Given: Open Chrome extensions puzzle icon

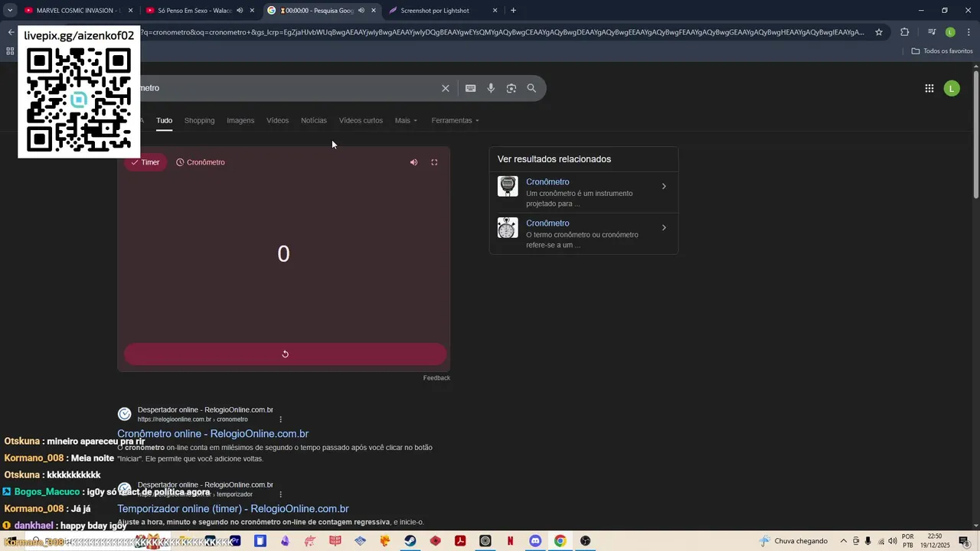Looking at the screenshot, I should tap(904, 32).
